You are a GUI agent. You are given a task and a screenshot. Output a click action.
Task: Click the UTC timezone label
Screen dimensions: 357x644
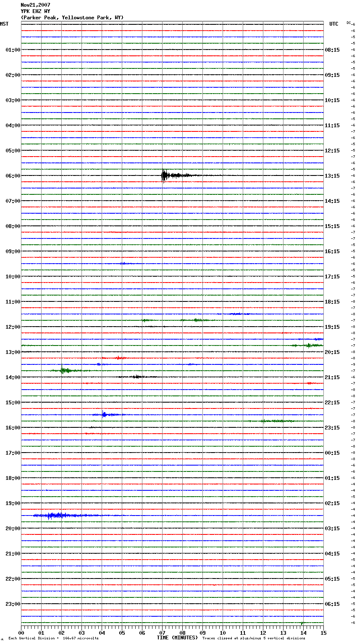tap(334, 24)
